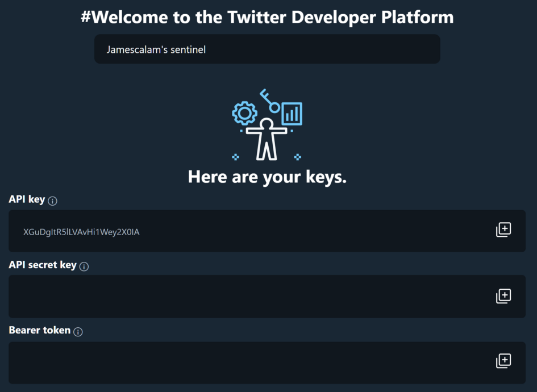
Task: Copy the API key value
Action: click(x=503, y=230)
